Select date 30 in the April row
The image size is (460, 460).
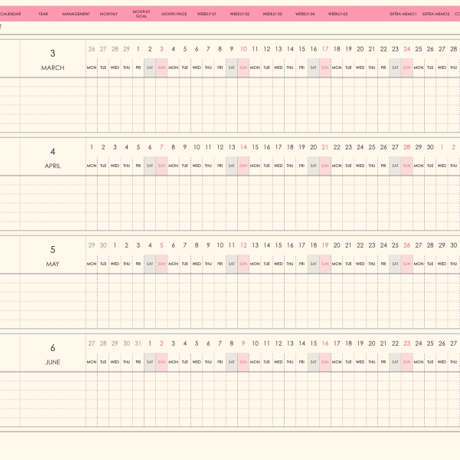tap(430, 147)
